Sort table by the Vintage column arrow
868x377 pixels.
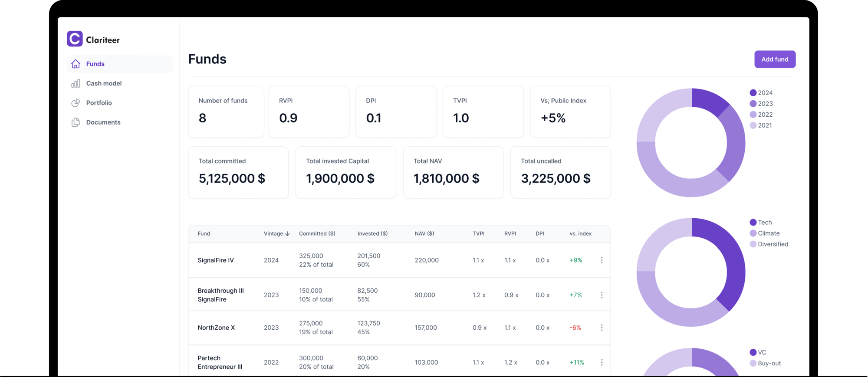[287, 234]
